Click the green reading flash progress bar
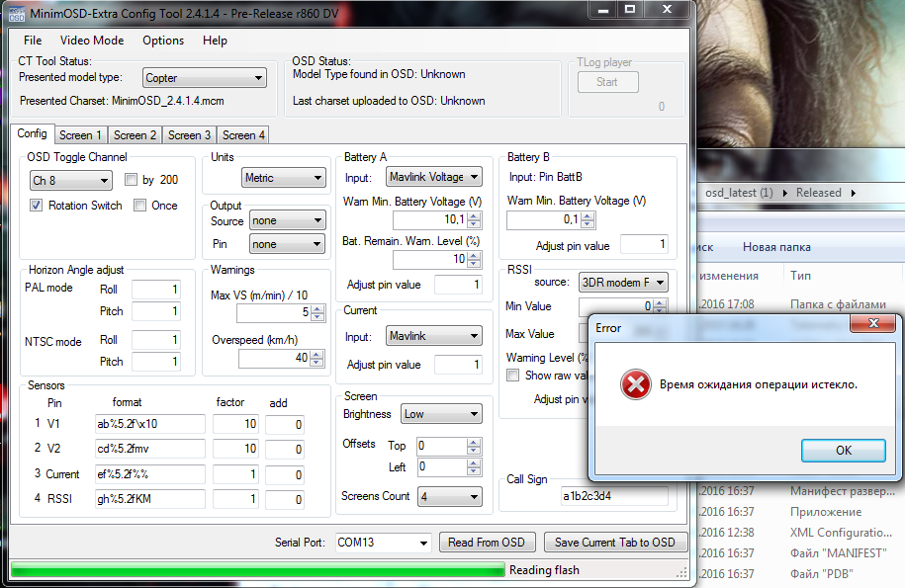The image size is (905, 588). point(257,570)
